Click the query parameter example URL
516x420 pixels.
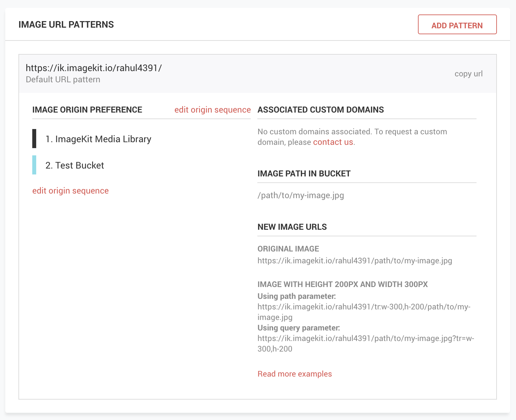[366, 344]
